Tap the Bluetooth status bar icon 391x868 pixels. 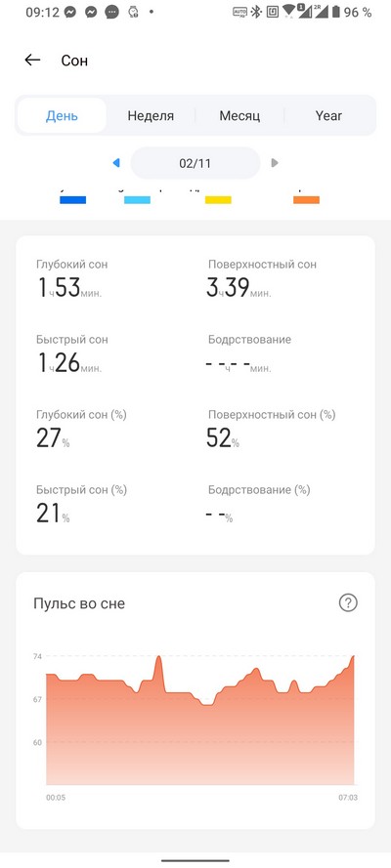click(255, 12)
